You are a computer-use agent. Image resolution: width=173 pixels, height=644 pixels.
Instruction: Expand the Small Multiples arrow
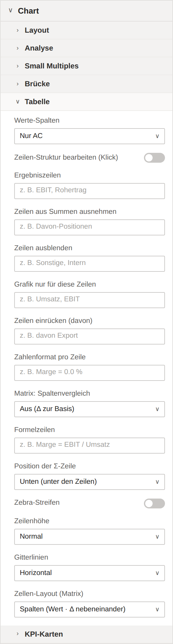[x=18, y=66]
